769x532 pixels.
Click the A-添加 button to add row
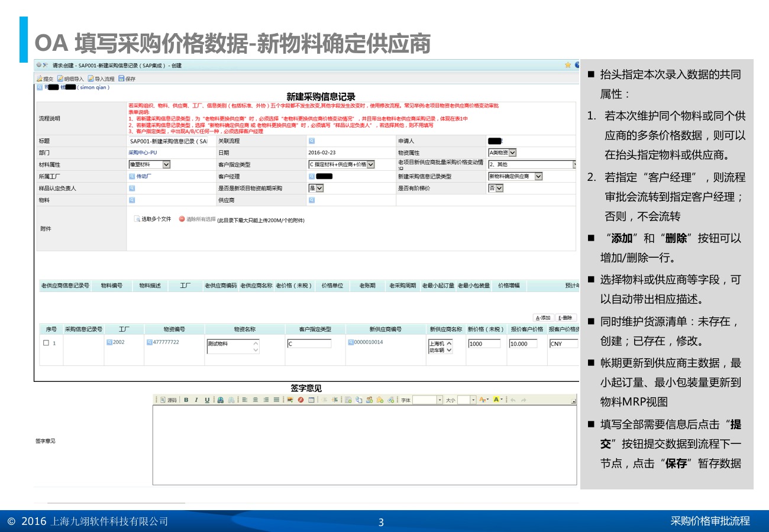coord(543,318)
